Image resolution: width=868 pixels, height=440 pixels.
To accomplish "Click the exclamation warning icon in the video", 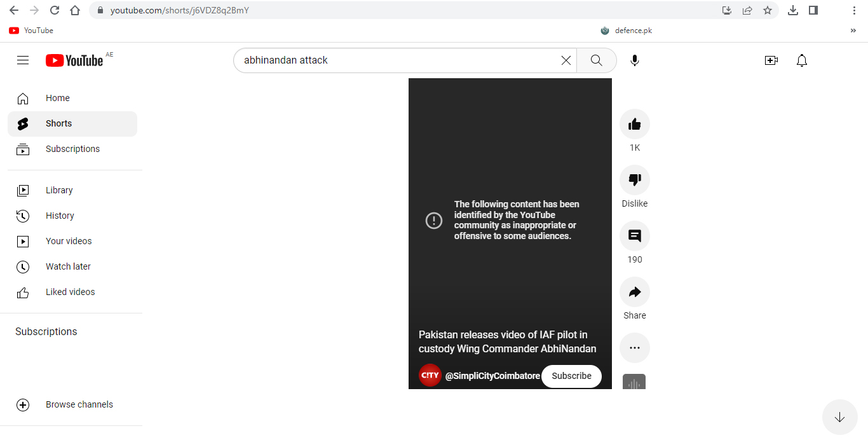I will click(434, 221).
